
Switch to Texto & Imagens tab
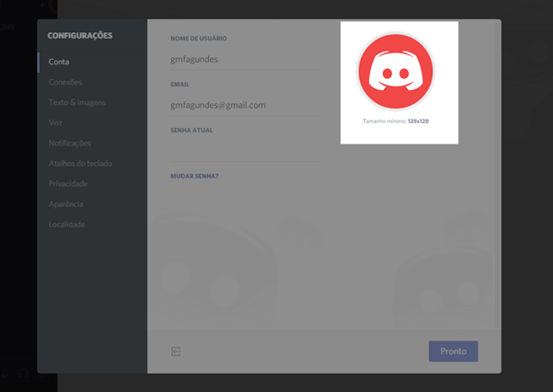[x=77, y=102]
